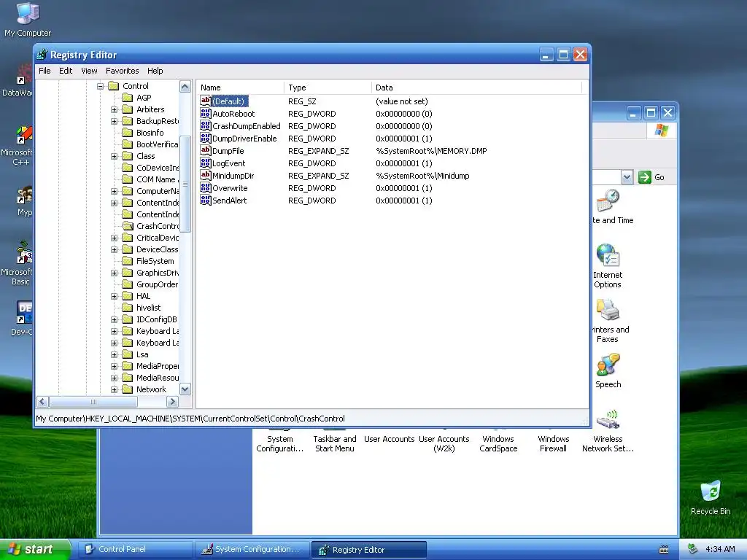
Task: Click tree horizontal scrollbar right arrow
Action: [x=172, y=402]
